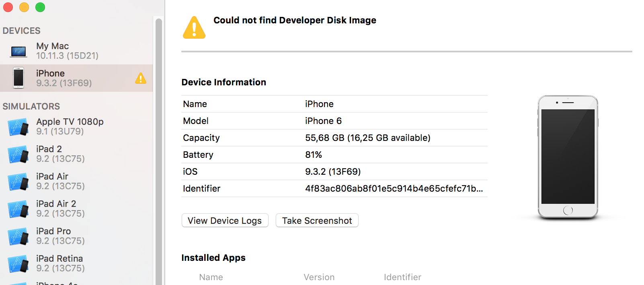Minimize the window with the yellow button

24,7
